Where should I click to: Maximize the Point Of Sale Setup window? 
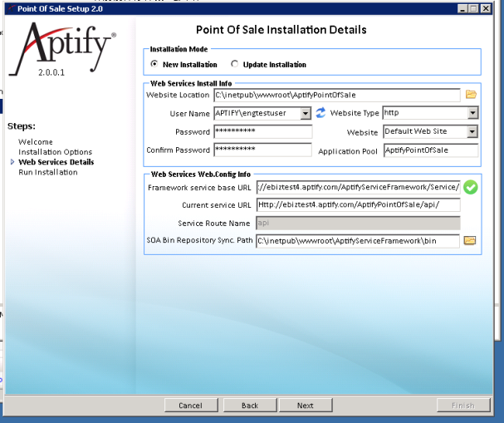pyautogui.click(x=473, y=8)
